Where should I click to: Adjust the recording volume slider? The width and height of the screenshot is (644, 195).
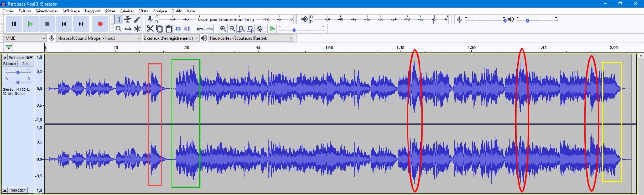[x=485, y=19]
